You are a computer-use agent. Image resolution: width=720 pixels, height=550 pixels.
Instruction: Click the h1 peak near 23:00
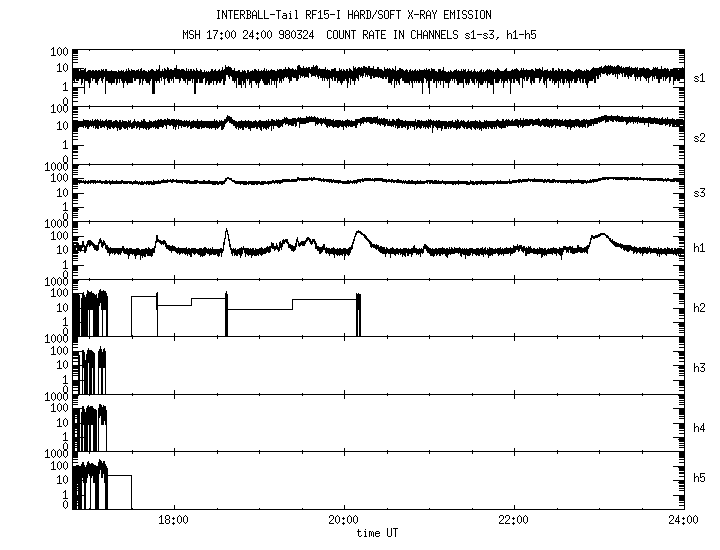600,236
